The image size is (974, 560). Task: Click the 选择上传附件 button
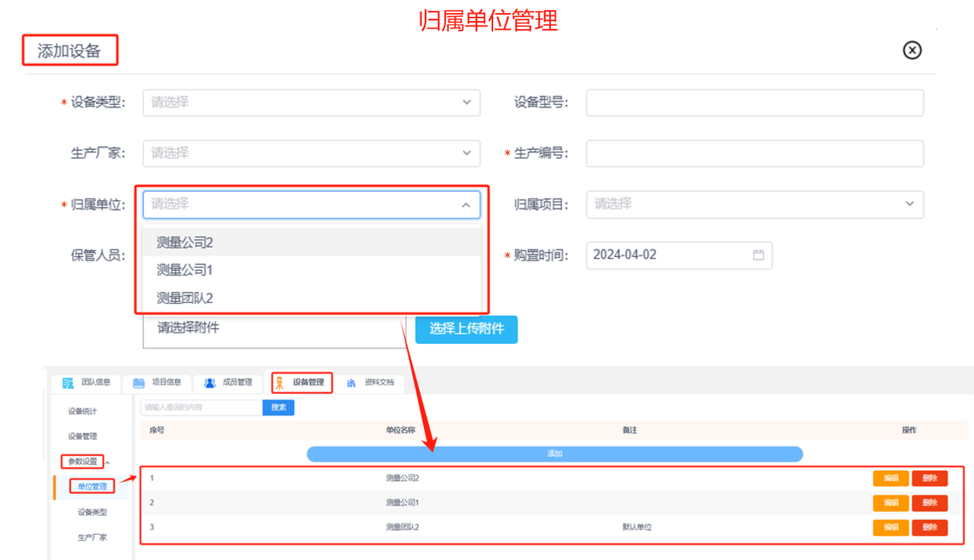466,329
